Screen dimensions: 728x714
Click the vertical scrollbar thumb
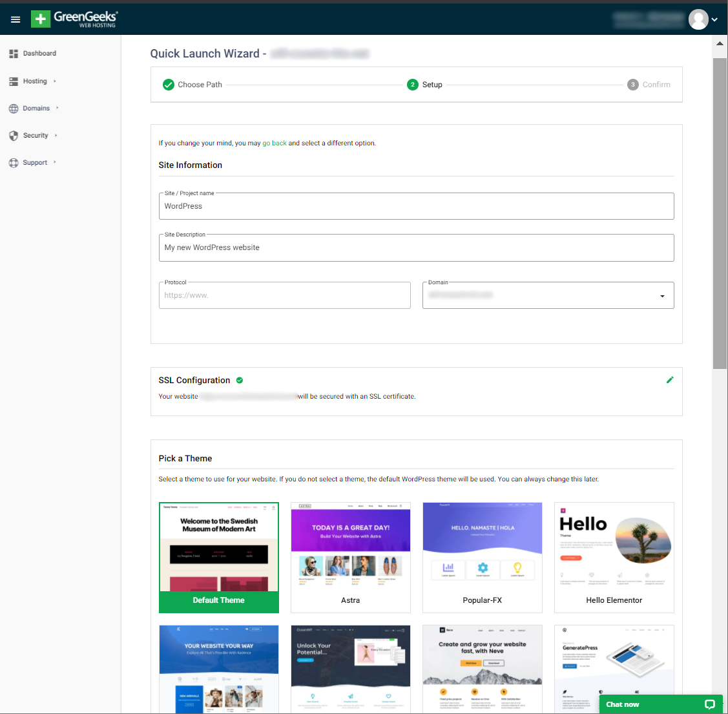(x=720, y=214)
